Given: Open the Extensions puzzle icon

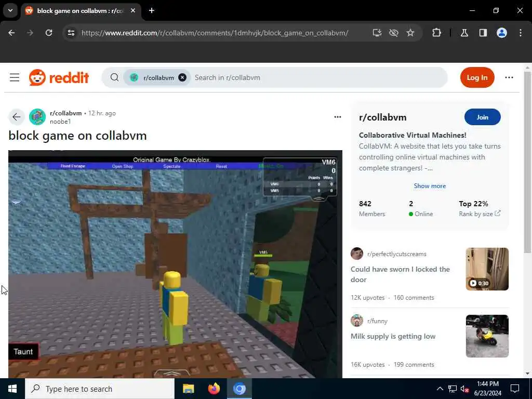Looking at the screenshot, I should [436, 33].
